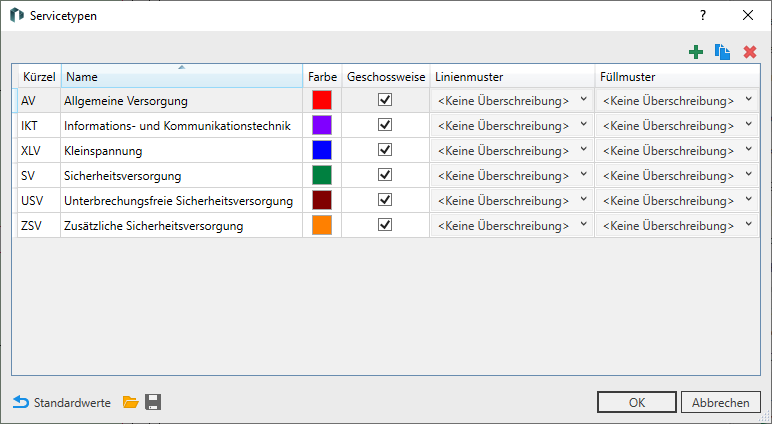Add a new service type with plus icon
Screen dimensions: 772x424
[696, 52]
